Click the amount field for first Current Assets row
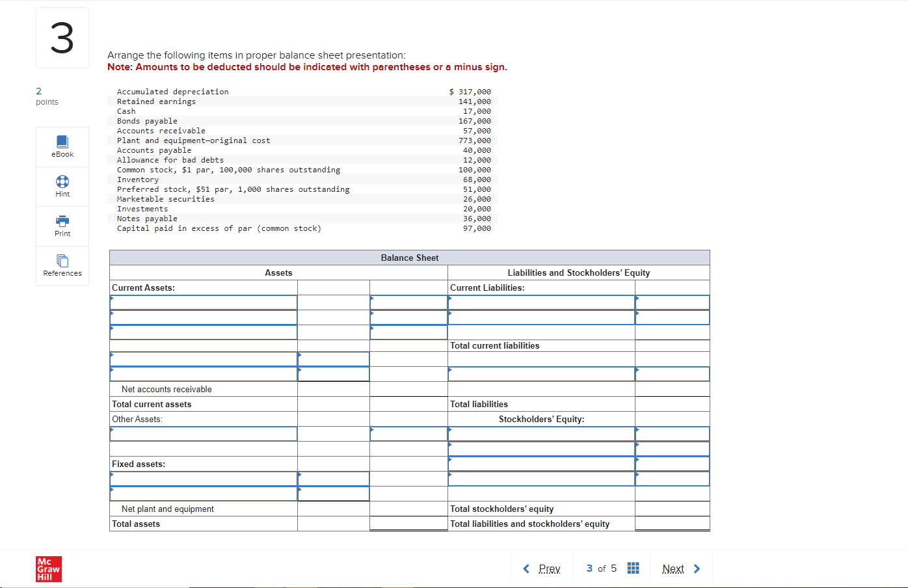Screen dimensions: 908x588 point(408,302)
